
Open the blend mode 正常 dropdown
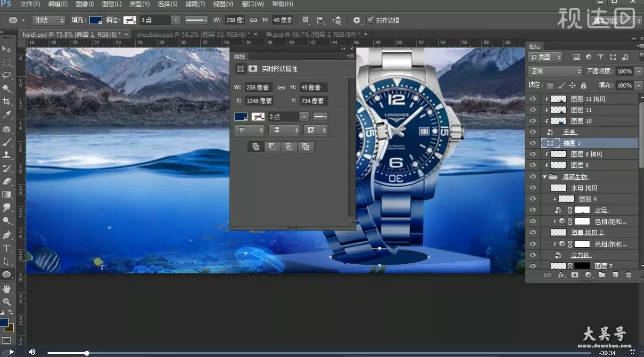click(x=556, y=71)
